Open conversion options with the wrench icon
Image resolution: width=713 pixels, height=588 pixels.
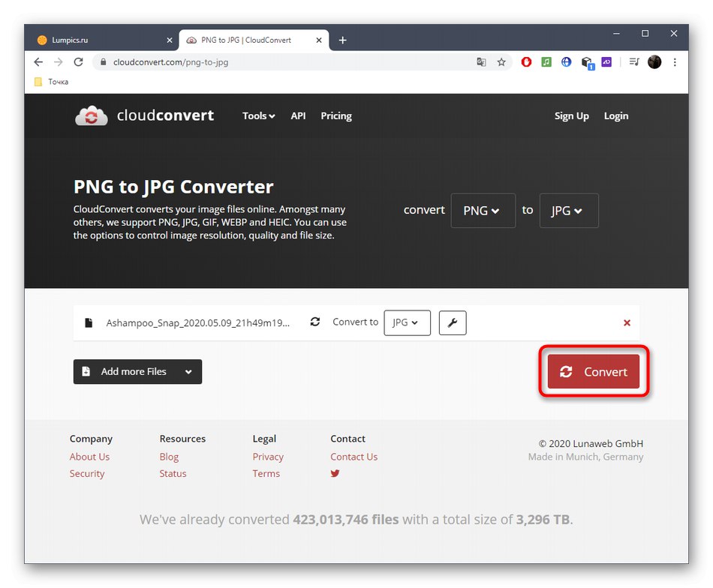[453, 322]
